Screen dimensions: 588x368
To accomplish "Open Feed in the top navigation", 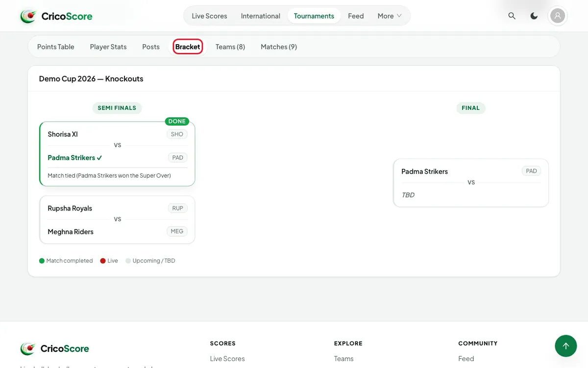I will coord(356,16).
